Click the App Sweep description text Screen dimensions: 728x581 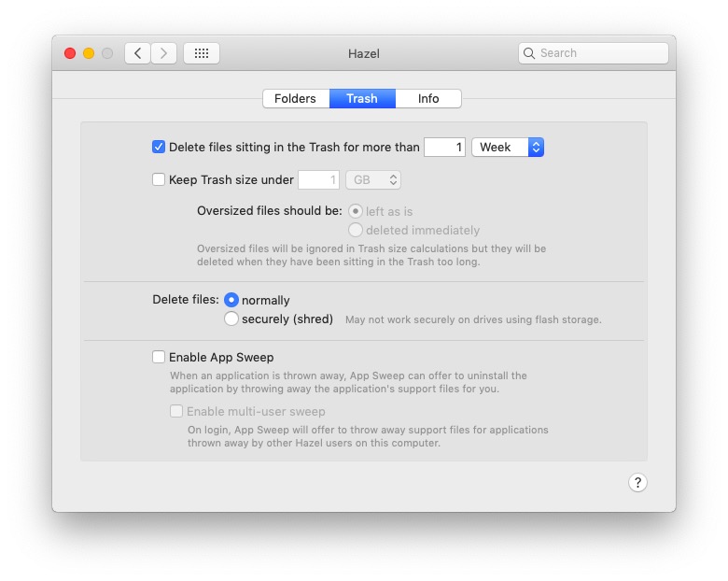pos(348,382)
